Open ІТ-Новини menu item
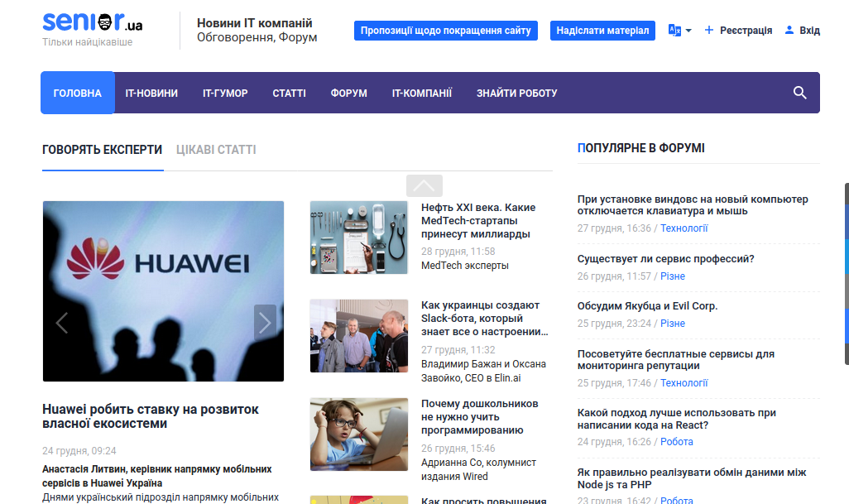849x504 pixels. click(151, 94)
